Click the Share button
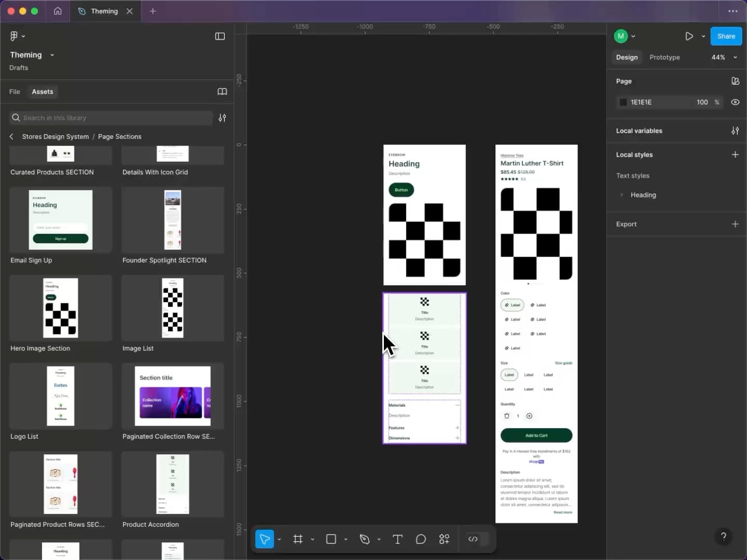Screen dimensions: 747x560 [x=725, y=36]
